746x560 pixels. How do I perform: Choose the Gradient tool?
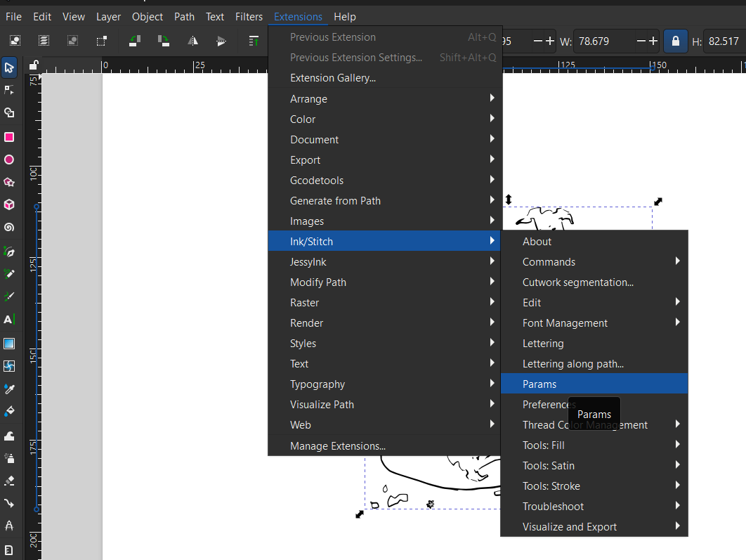click(x=9, y=344)
